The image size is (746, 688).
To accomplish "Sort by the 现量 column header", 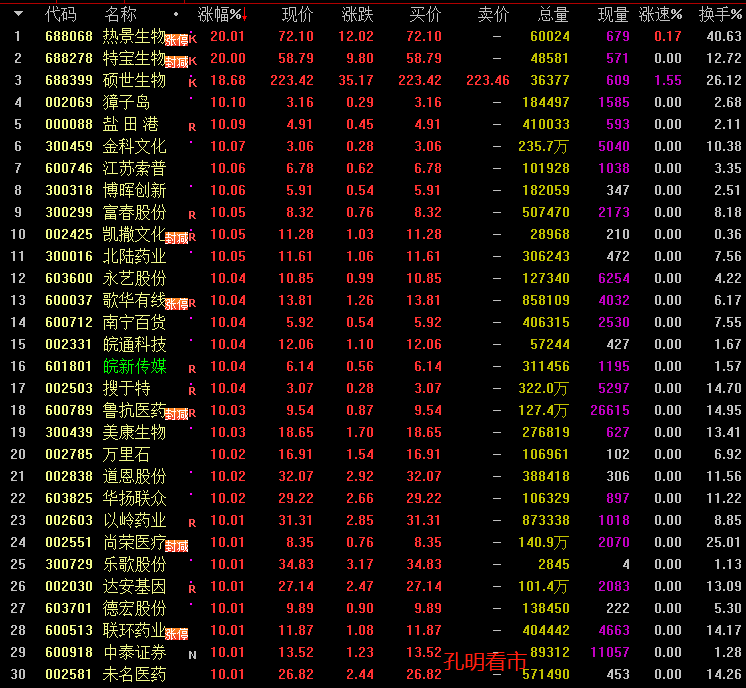I will (x=613, y=15).
